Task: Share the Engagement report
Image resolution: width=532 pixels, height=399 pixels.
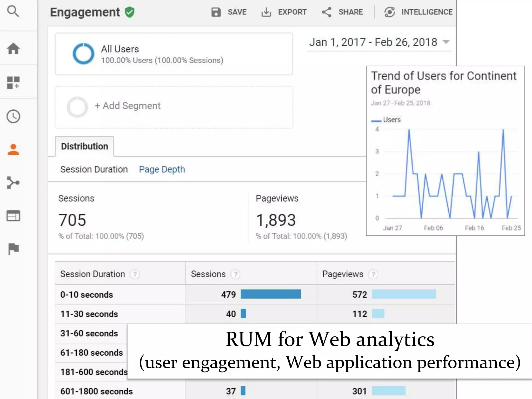Action: (342, 12)
